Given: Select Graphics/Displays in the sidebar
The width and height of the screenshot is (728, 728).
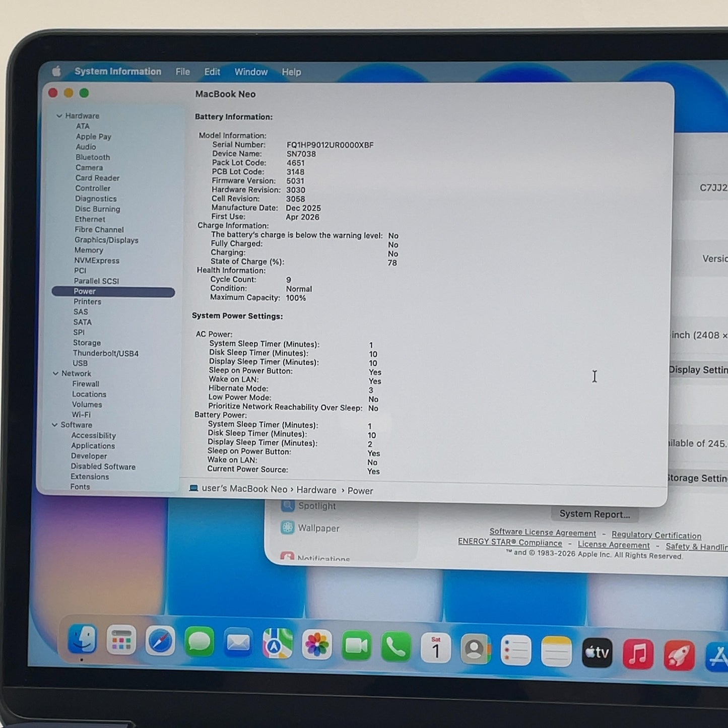Looking at the screenshot, I should [106, 240].
